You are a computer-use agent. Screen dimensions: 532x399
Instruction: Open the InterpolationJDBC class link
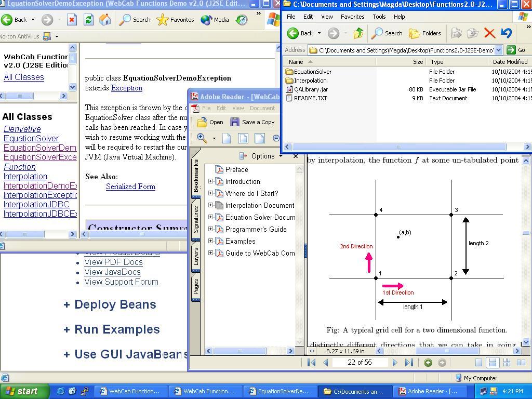point(36,204)
